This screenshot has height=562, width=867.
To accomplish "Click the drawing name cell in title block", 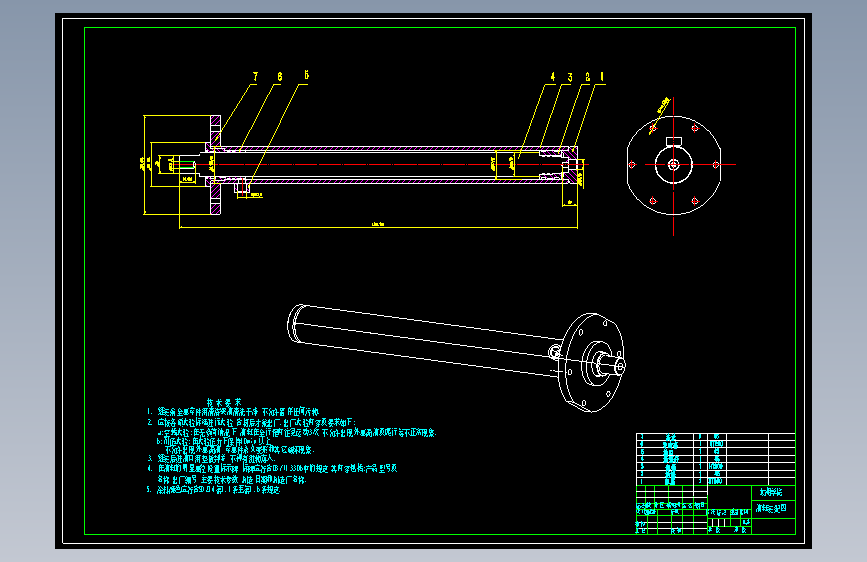I will (774, 508).
